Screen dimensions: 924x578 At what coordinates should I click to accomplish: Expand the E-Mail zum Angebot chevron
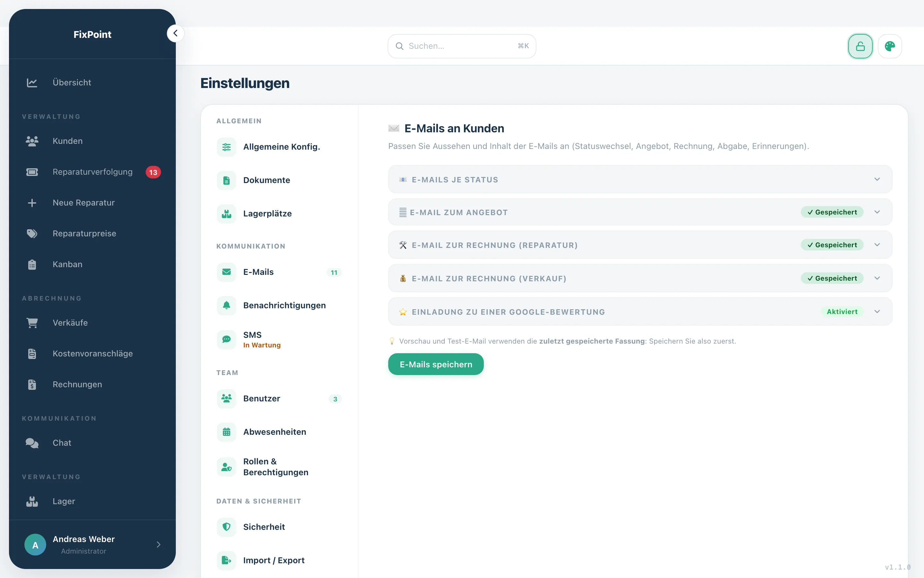click(877, 212)
